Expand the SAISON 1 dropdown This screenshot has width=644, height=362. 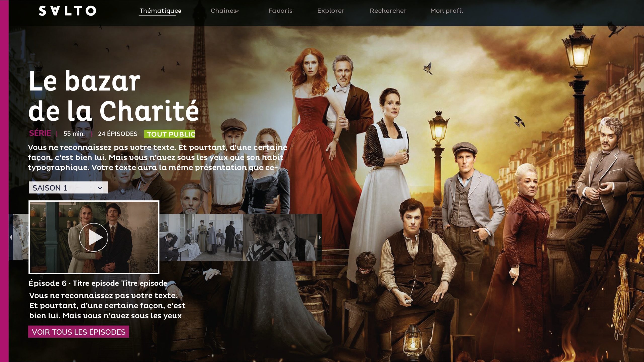[x=68, y=188]
